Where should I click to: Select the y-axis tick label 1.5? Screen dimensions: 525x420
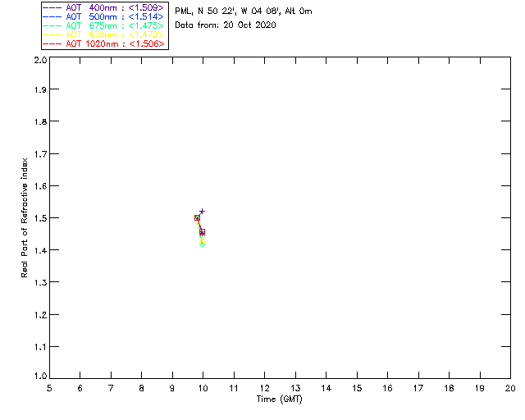(x=40, y=218)
